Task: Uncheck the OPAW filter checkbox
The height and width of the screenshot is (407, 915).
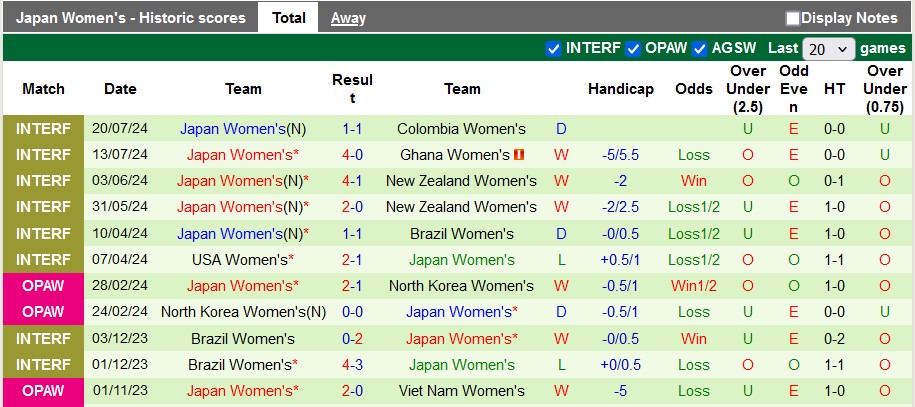Action: click(632, 48)
